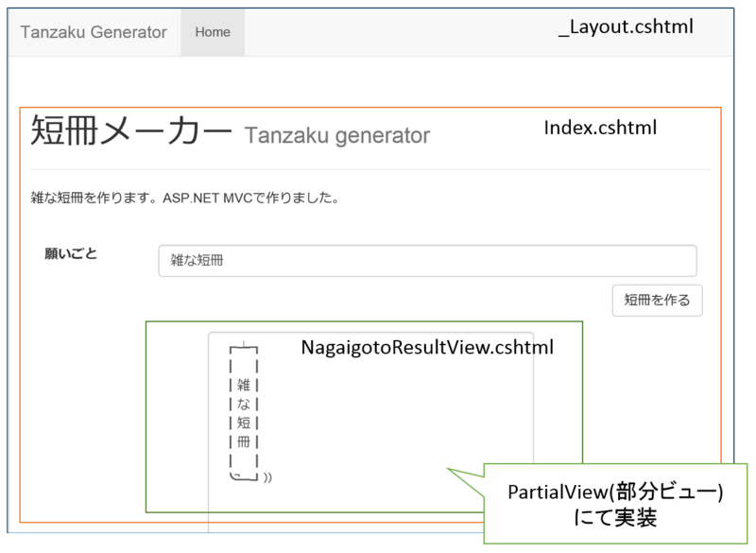The height and width of the screenshot is (553, 756).
Task: Click the gray Tanzaku generator subtitle
Action: 337,136
